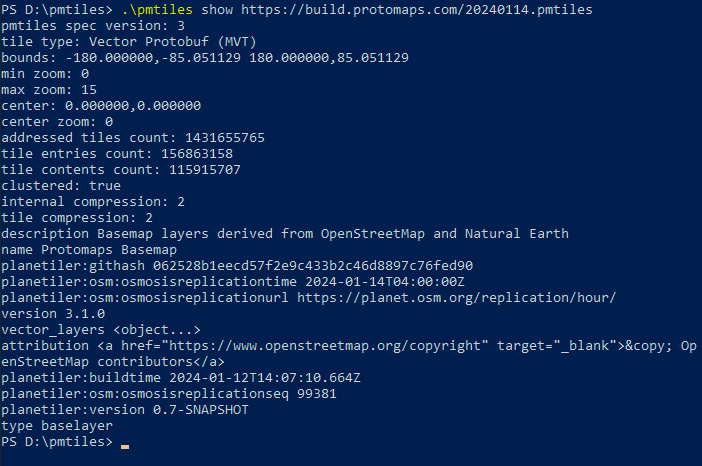Click the "planetiler:version 0.7-SNAPSHOT" line
This screenshot has width=702, height=466.
coord(126,409)
